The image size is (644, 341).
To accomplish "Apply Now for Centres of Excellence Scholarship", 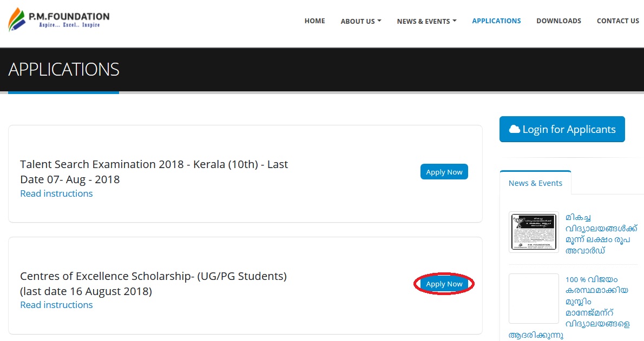I will [444, 284].
